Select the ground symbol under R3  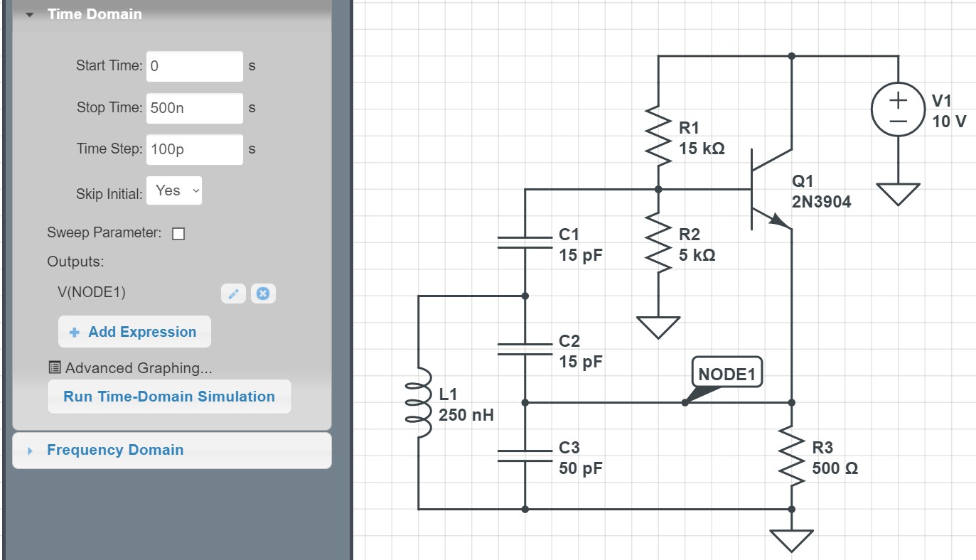tap(792, 540)
